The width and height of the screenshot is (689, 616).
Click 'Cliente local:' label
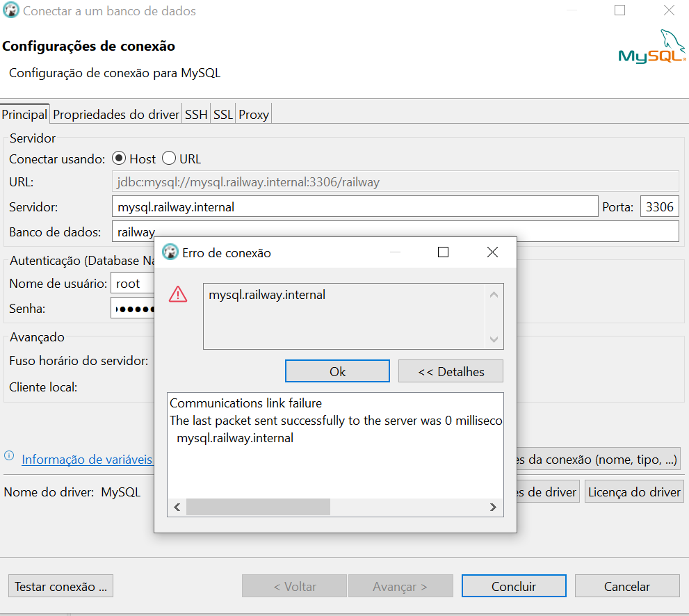pyautogui.click(x=43, y=387)
